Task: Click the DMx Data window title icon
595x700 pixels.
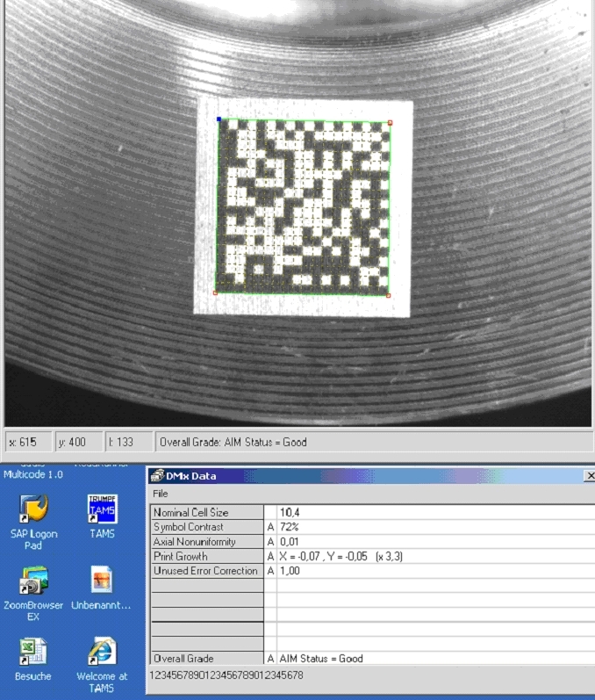Action: 156,475
